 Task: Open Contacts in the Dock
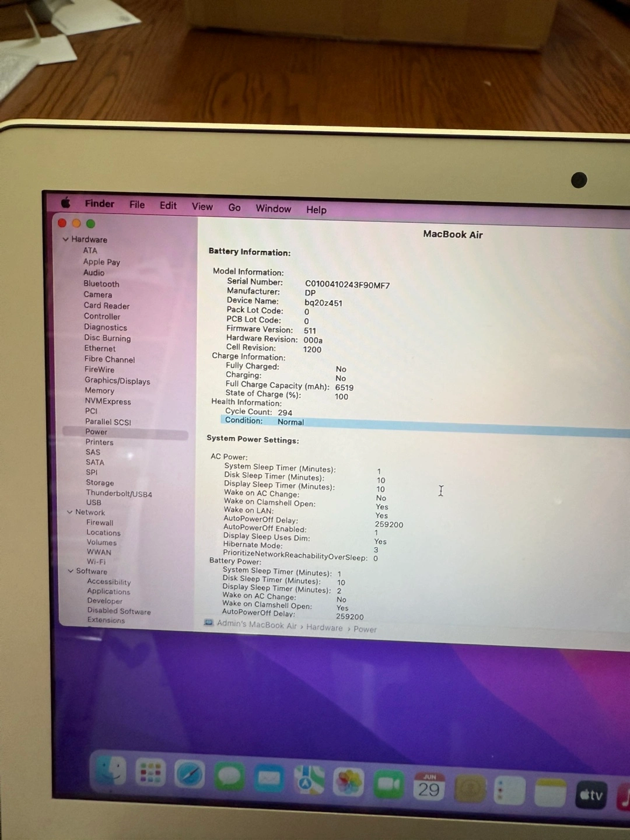click(470, 789)
